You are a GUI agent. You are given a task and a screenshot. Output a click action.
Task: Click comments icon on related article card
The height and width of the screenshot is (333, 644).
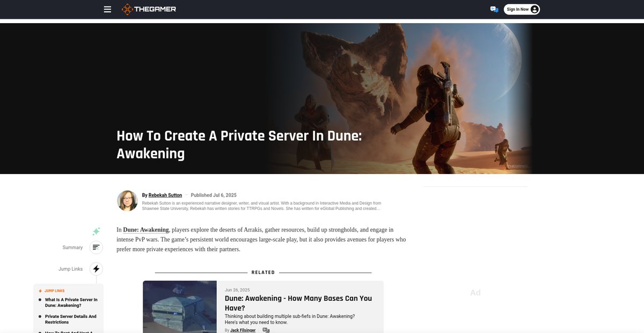266,330
